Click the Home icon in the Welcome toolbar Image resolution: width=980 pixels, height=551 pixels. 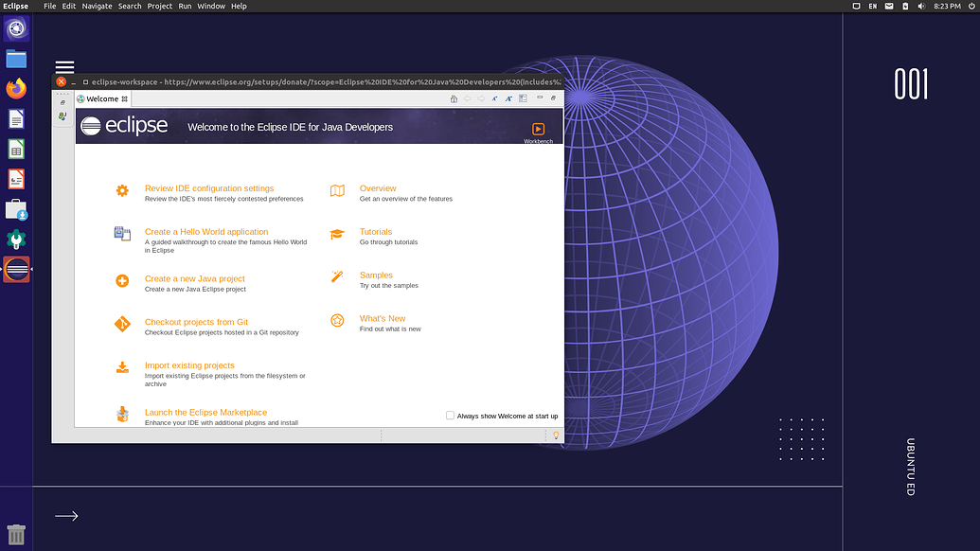coord(455,98)
